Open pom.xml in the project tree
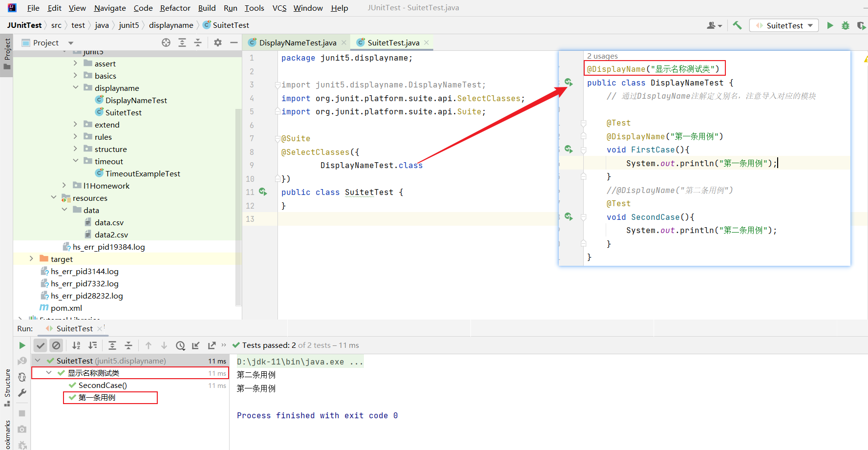Image resolution: width=868 pixels, height=450 pixels. 66,308
